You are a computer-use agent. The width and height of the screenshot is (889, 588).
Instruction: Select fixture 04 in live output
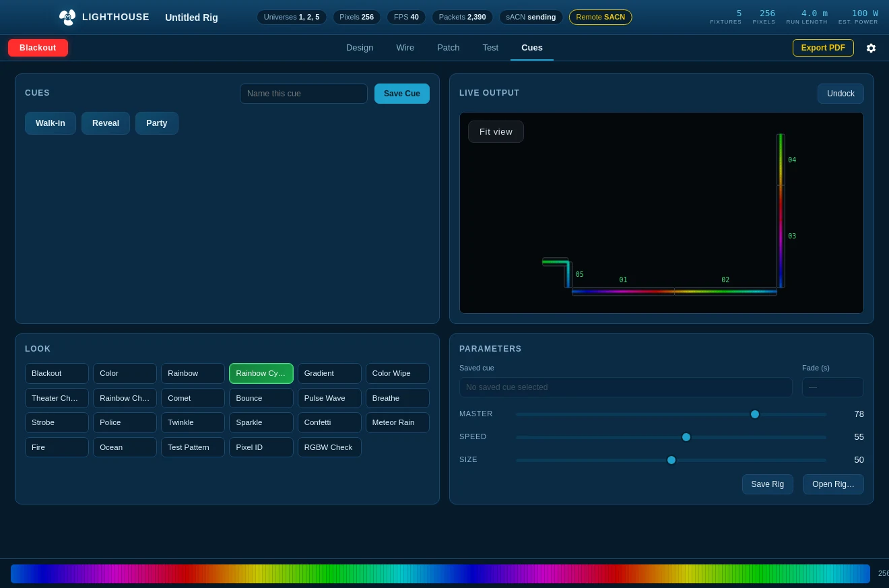click(781, 160)
